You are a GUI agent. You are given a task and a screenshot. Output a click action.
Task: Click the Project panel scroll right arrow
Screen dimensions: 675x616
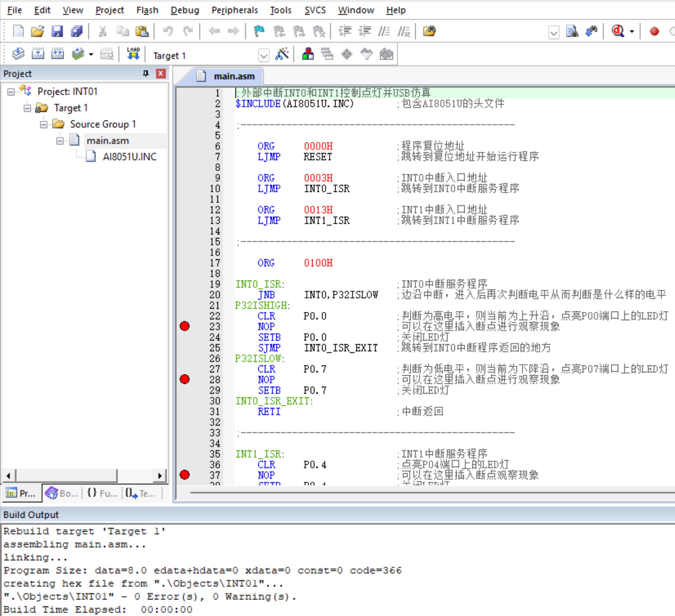pyautogui.click(x=160, y=476)
